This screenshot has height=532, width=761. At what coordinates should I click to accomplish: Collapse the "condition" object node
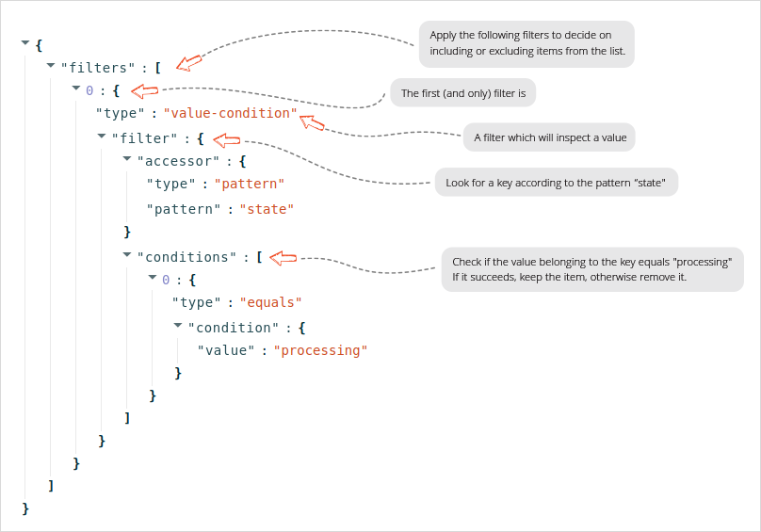pyautogui.click(x=178, y=325)
